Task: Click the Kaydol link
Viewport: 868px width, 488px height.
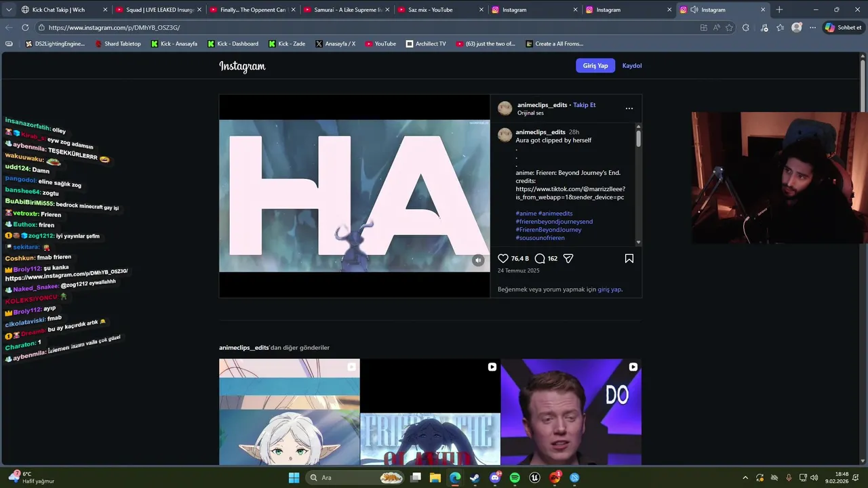Action: click(632, 66)
